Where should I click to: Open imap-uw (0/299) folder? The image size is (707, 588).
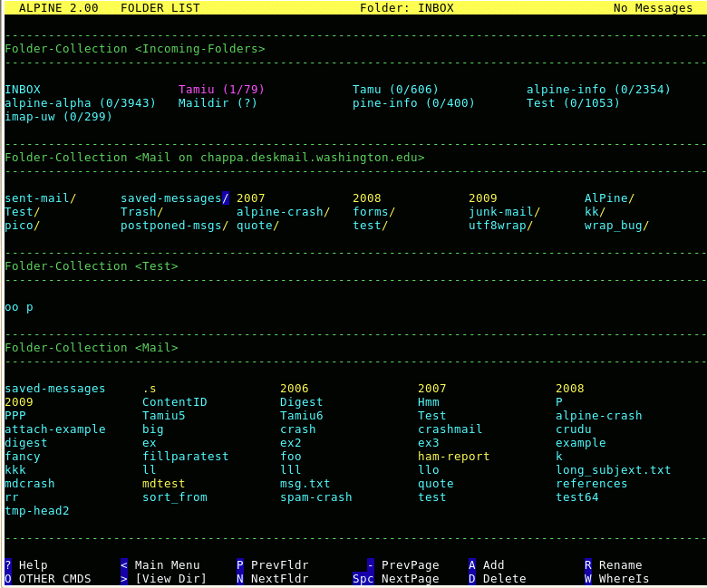pyautogui.click(x=58, y=117)
